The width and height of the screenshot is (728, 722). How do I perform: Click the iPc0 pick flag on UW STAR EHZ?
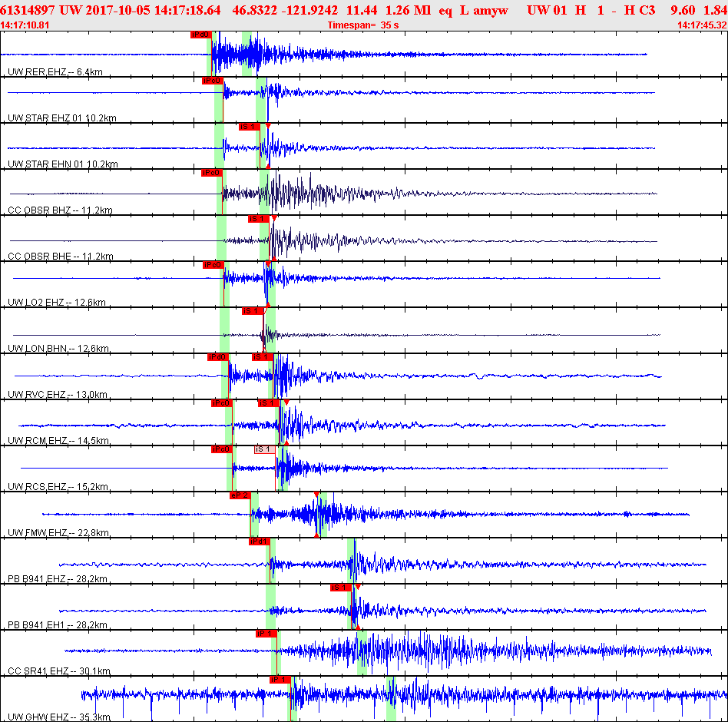[213, 81]
